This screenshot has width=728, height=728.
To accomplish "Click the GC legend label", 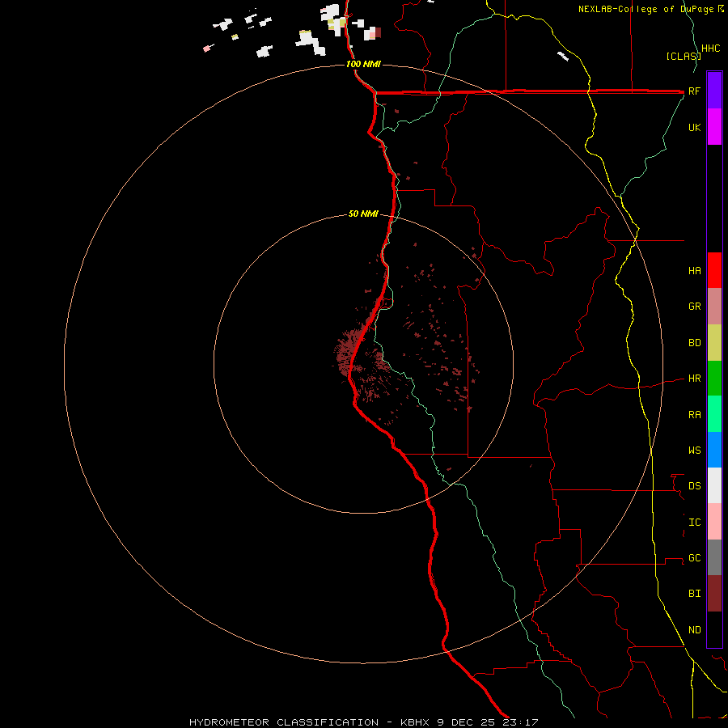I will (694, 557).
